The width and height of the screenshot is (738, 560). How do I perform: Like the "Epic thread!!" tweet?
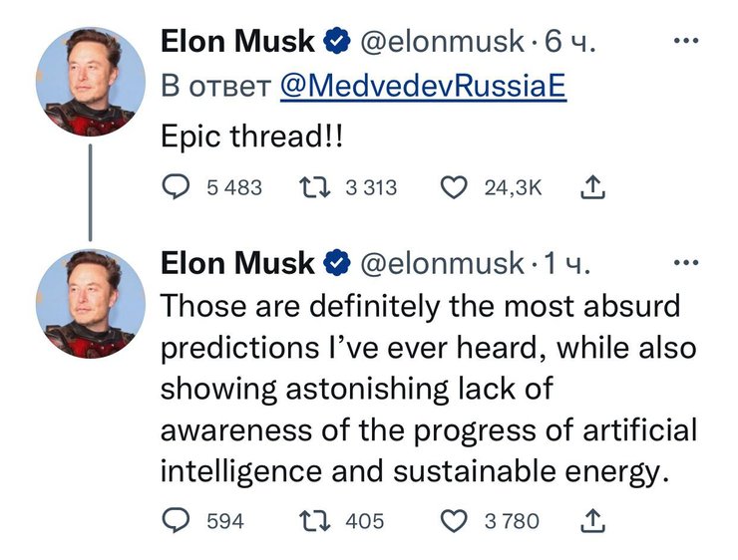point(455,187)
